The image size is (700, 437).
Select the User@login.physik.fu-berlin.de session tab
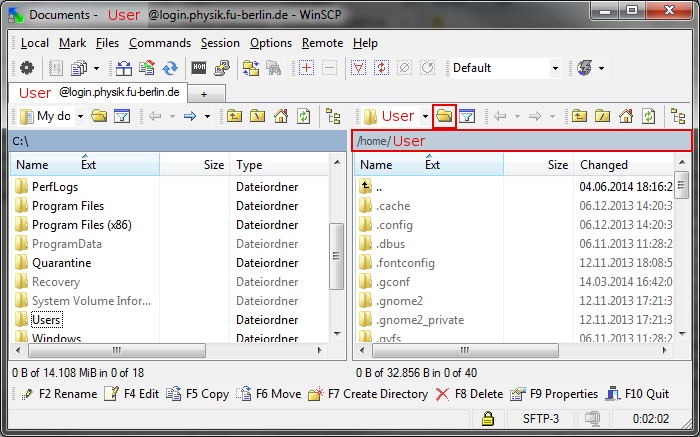(x=98, y=93)
